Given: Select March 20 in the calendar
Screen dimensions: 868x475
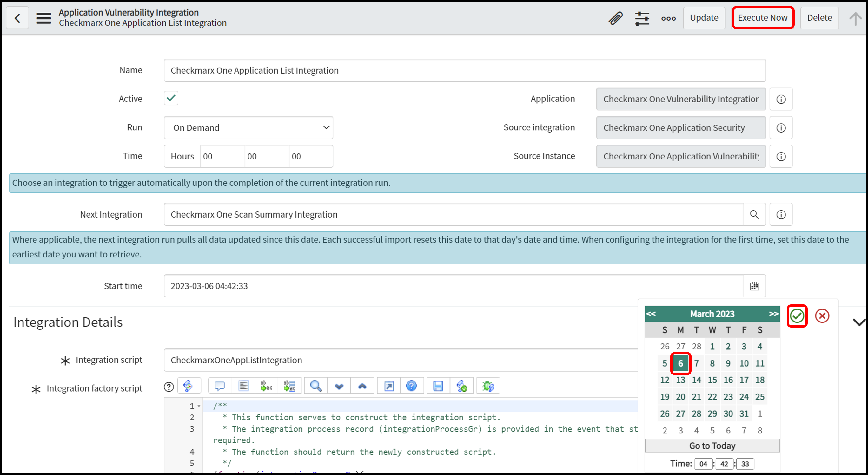Looking at the screenshot, I should [680, 397].
